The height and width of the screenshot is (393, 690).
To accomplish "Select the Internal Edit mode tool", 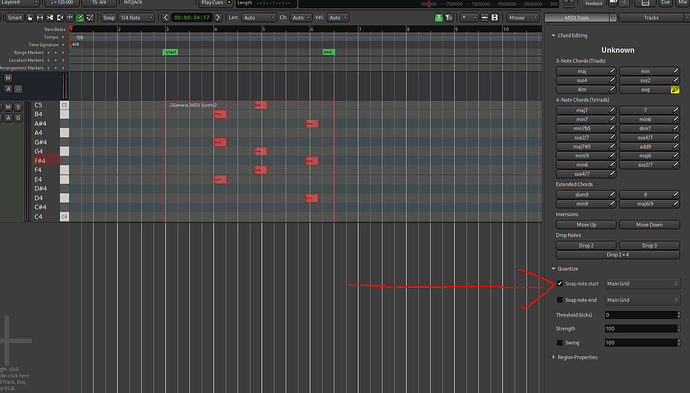I will [x=90, y=18].
